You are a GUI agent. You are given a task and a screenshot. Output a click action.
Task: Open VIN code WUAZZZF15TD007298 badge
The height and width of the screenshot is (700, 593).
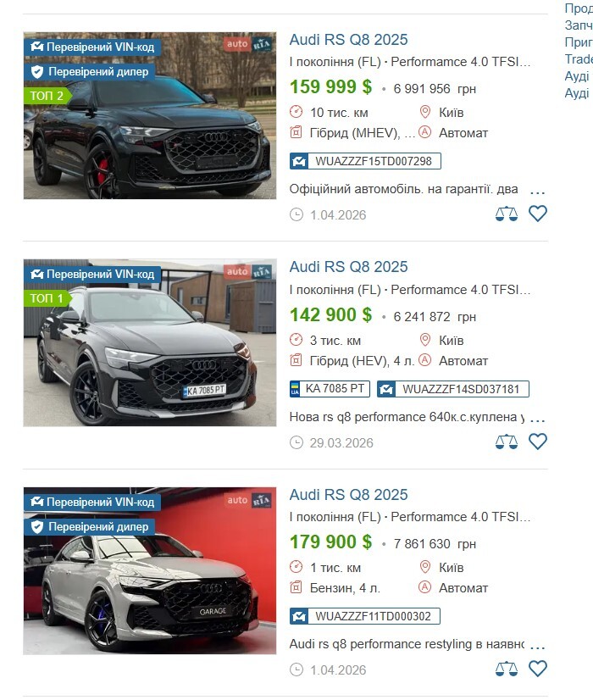point(365,161)
